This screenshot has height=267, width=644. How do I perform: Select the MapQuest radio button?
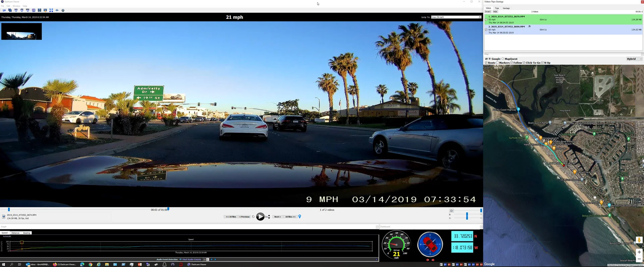pos(502,59)
